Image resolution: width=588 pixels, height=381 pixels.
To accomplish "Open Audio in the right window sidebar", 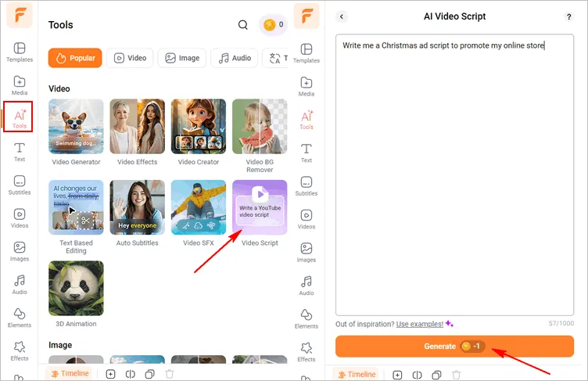I will pyautogui.click(x=307, y=286).
